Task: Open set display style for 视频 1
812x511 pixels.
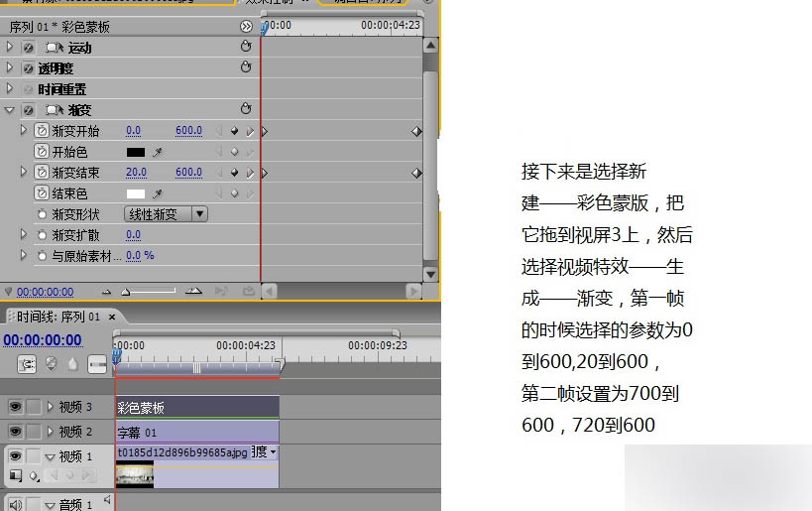Action: point(16,475)
